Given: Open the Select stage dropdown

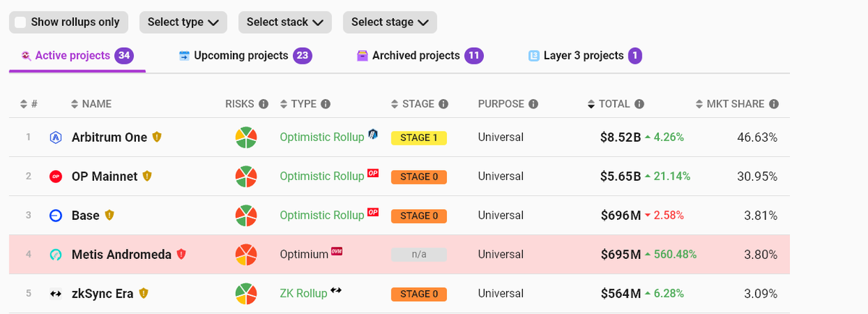Looking at the screenshot, I should pyautogui.click(x=390, y=22).
